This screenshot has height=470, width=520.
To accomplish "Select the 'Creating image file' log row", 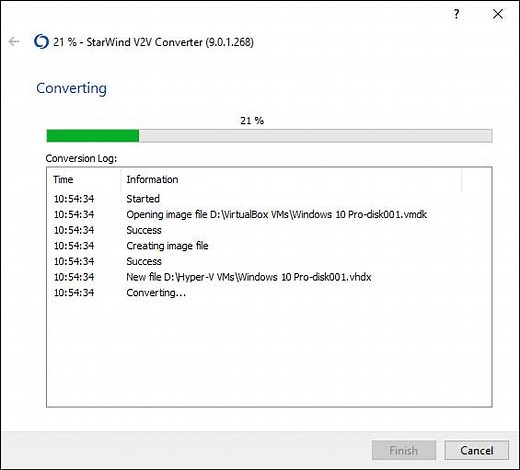I will click(x=269, y=246).
